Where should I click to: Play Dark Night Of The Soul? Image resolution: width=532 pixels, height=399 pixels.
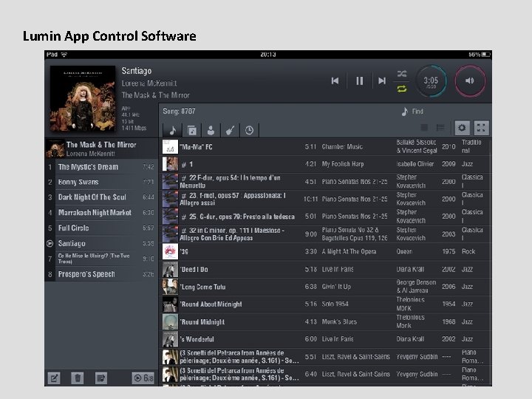pos(101,197)
